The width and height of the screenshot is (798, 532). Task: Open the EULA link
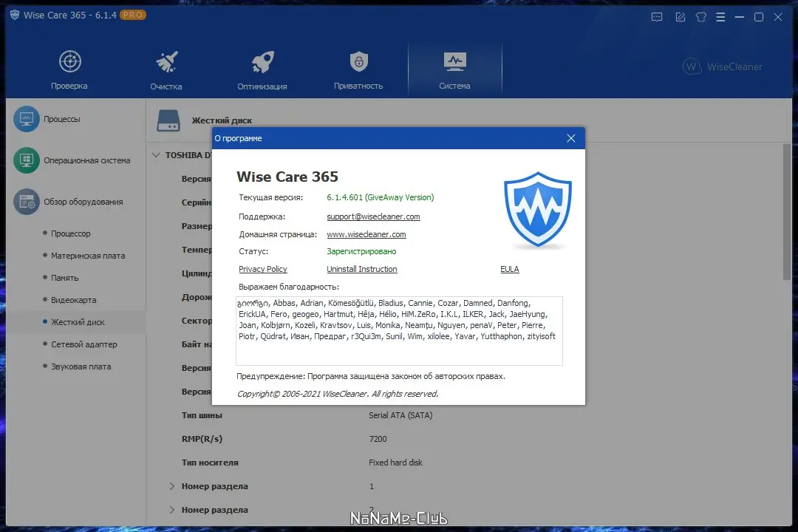tap(509, 269)
